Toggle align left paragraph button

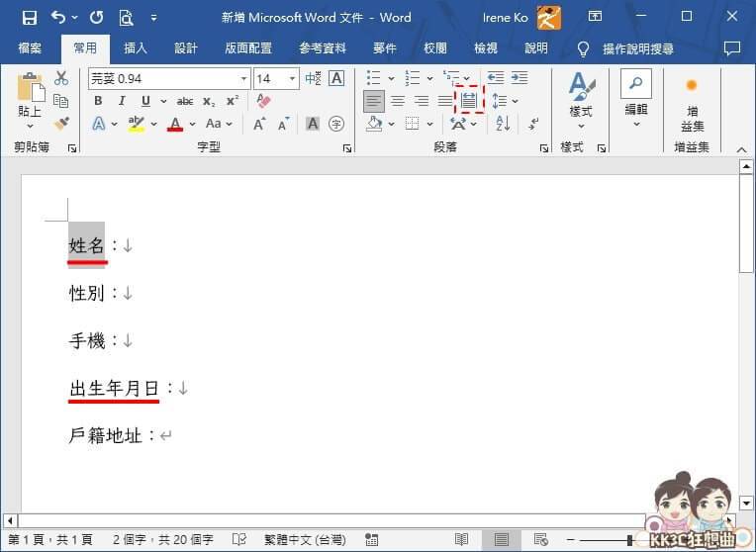point(374,101)
